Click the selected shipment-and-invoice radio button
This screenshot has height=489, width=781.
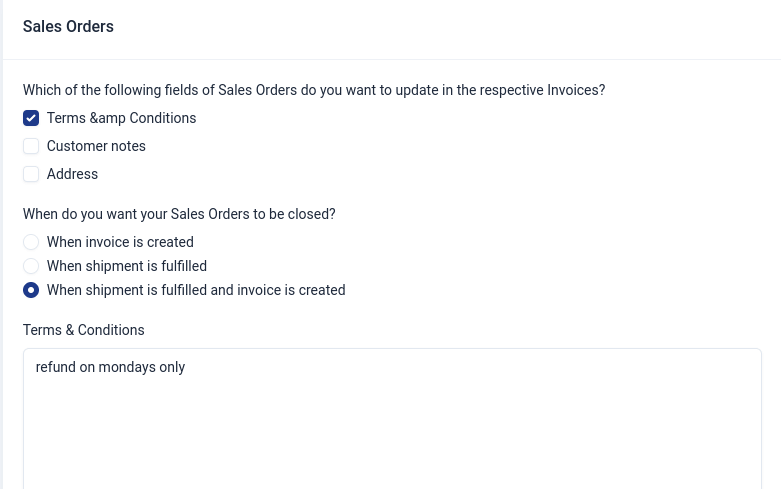pyautogui.click(x=31, y=290)
